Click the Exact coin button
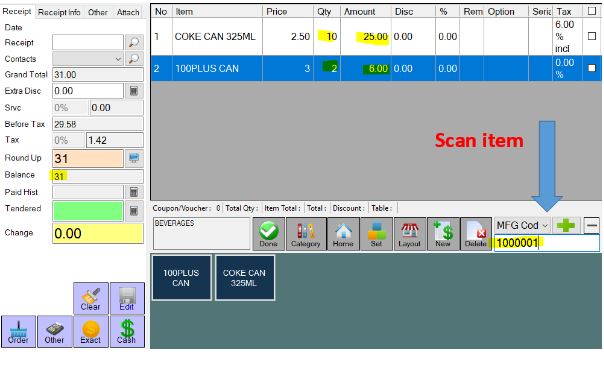The image size is (604, 380). [x=91, y=331]
